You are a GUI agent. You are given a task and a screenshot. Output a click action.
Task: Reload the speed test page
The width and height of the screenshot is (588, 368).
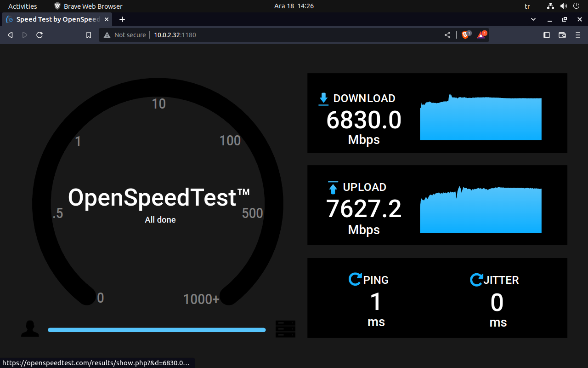click(x=40, y=35)
